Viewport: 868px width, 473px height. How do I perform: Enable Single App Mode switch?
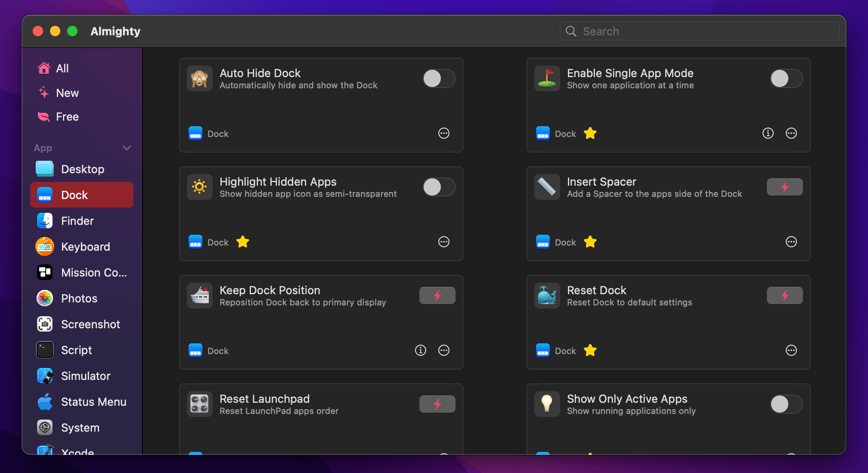point(786,78)
